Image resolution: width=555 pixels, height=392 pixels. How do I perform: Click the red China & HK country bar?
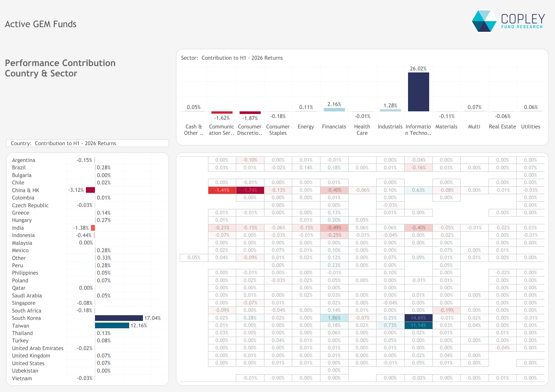coord(91,190)
